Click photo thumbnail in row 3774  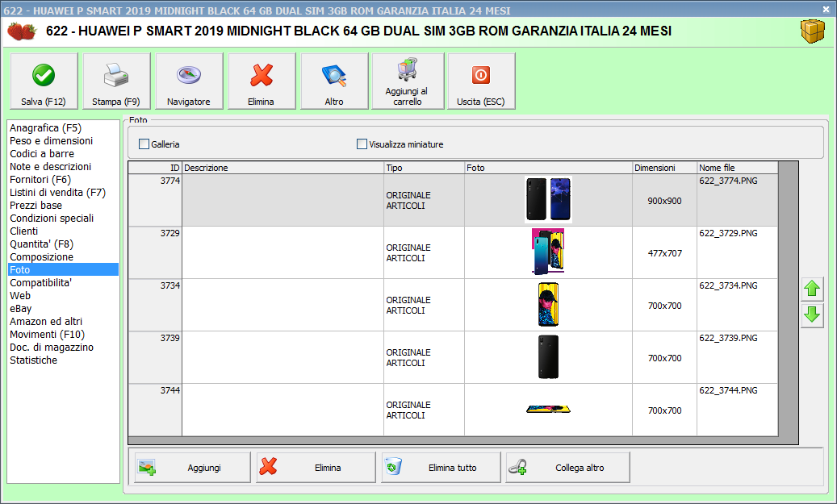548,199
